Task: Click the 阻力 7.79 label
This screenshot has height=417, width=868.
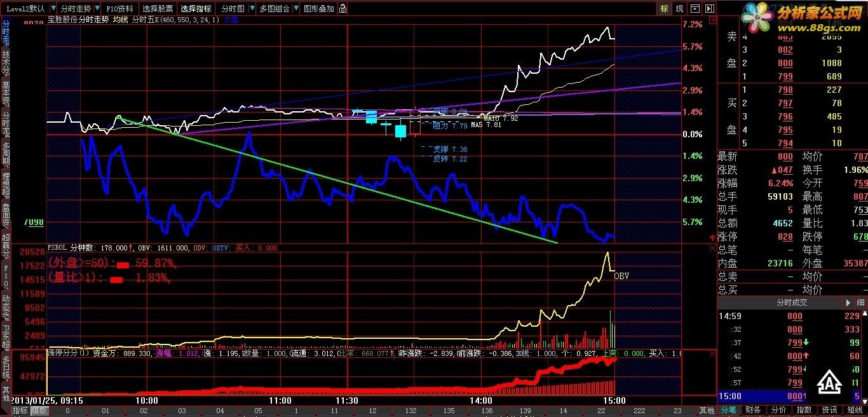Action: click(450, 126)
